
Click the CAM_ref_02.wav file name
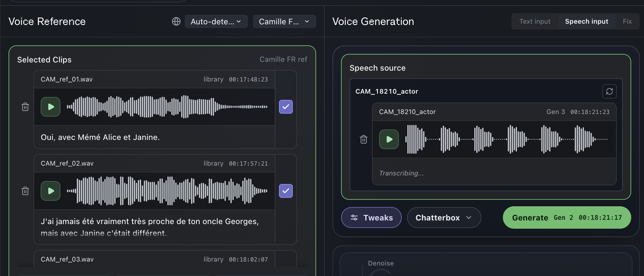[x=67, y=163]
